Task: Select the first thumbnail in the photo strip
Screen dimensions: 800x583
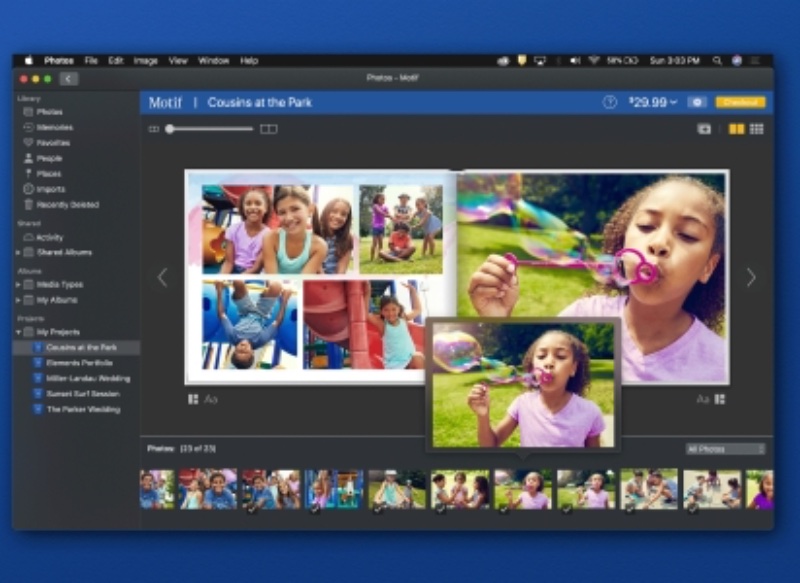Action: tap(156, 490)
